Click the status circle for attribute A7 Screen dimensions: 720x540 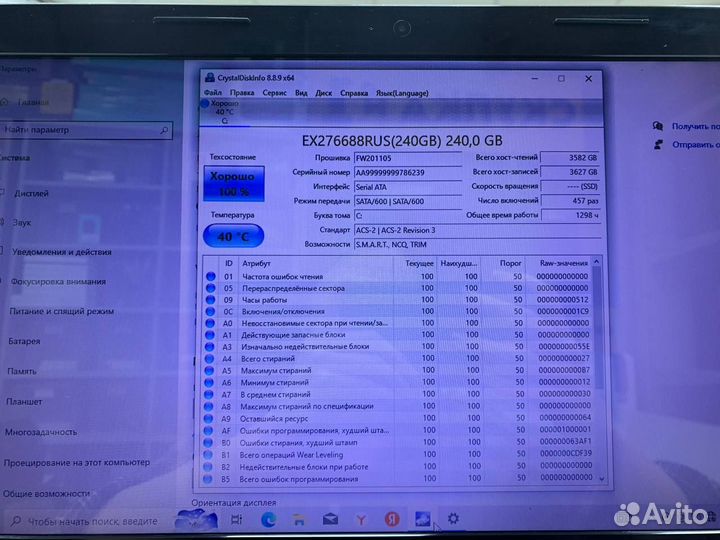pos(208,394)
